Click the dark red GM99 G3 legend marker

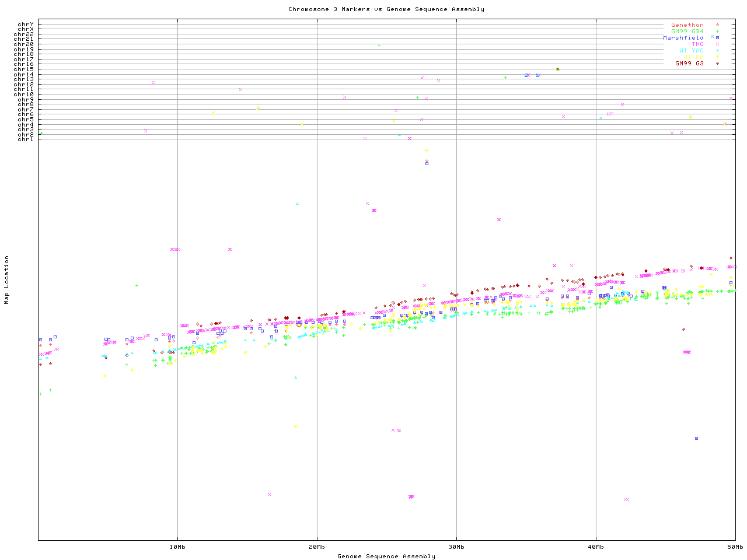pos(717,63)
